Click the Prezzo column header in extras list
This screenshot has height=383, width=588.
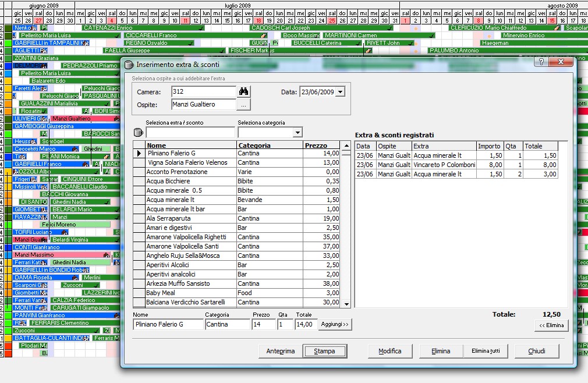pyautogui.click(x=321, y=146)
